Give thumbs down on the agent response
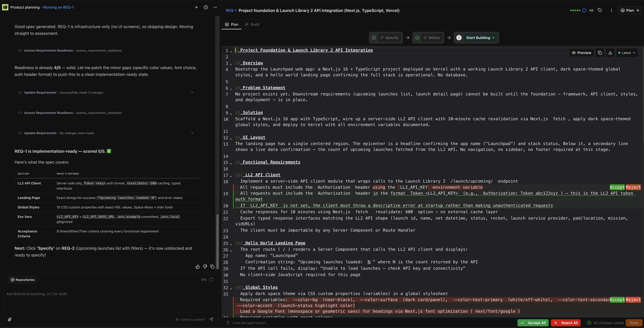The image size is (644, 328). click(205, 266)
